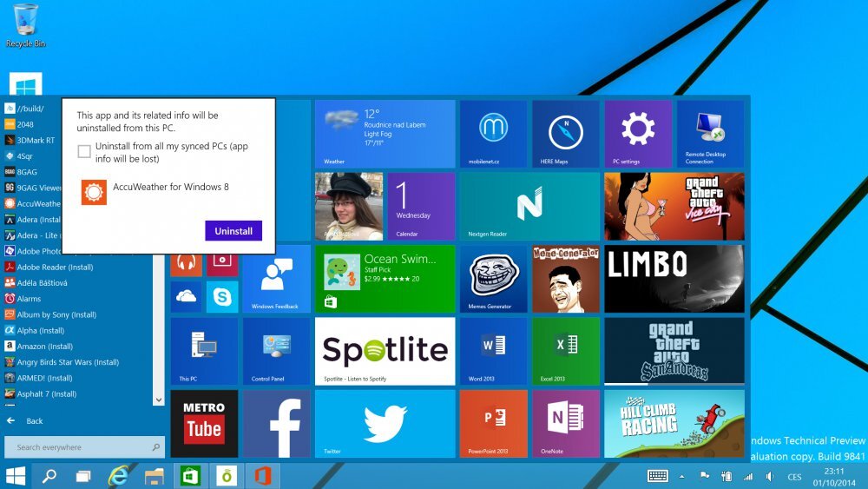Viewport: 868px width, 489px height.
Task: Open Alarms from the apps list
Action: pos(23,299)
